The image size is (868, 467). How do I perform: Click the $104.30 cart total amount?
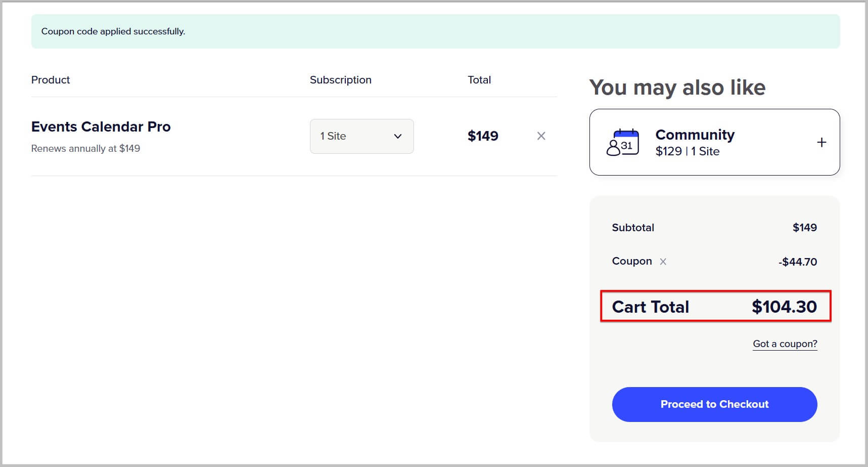point(784,307)
